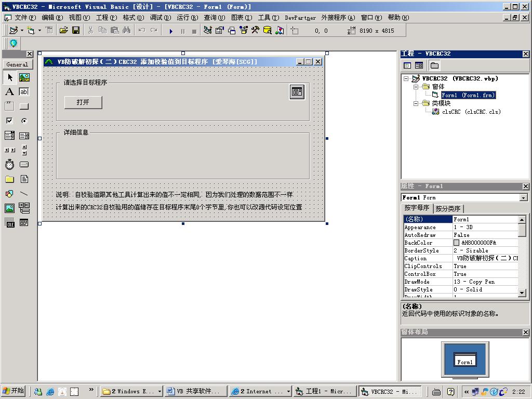
Task: Open the 工程(P) menu
Action: click(107, 18)
